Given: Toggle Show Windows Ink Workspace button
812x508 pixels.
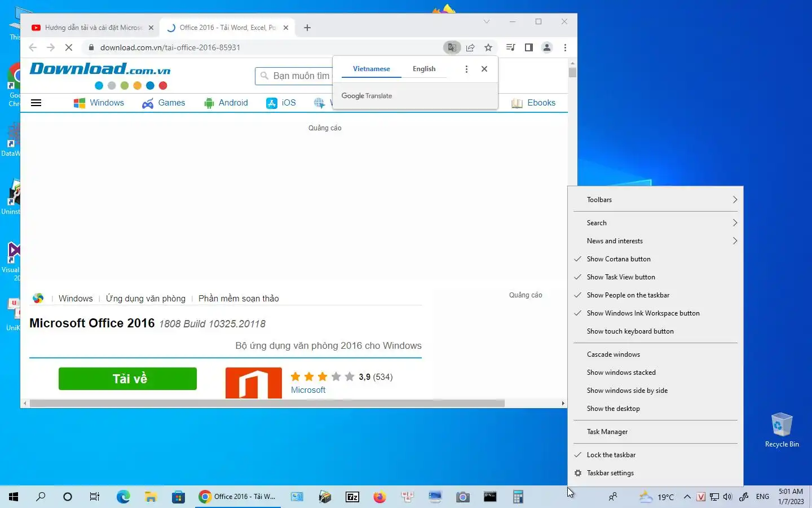Looking at the screenshot, I should click(655, 313).
